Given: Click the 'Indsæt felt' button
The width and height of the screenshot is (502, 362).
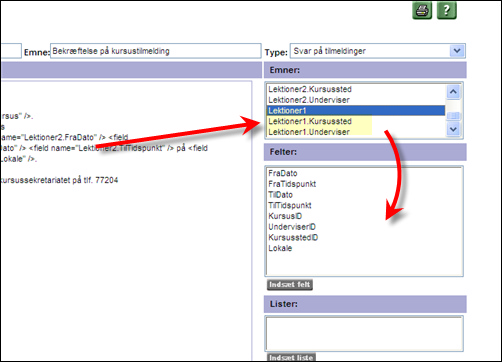Looking at the screenshot, I should click(x=290, y=285).
